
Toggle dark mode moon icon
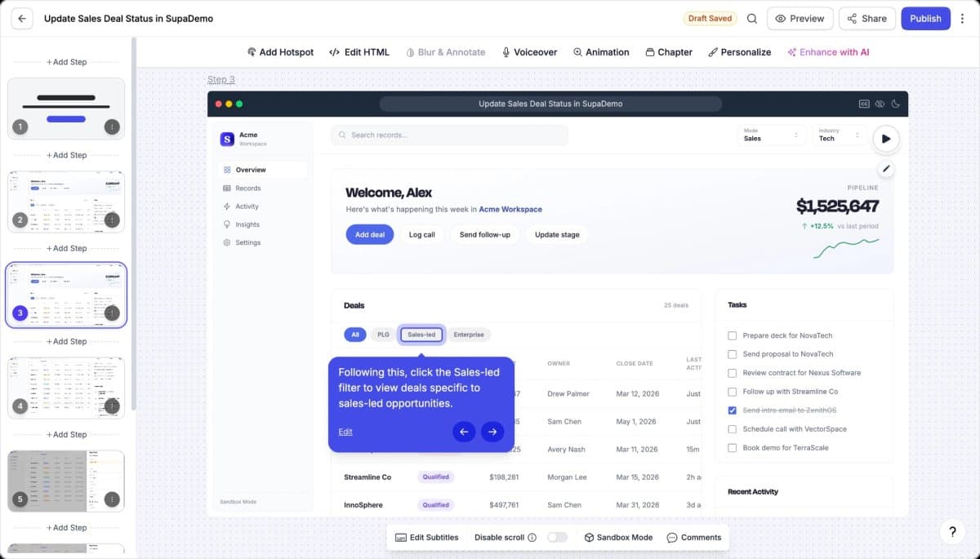895,104
